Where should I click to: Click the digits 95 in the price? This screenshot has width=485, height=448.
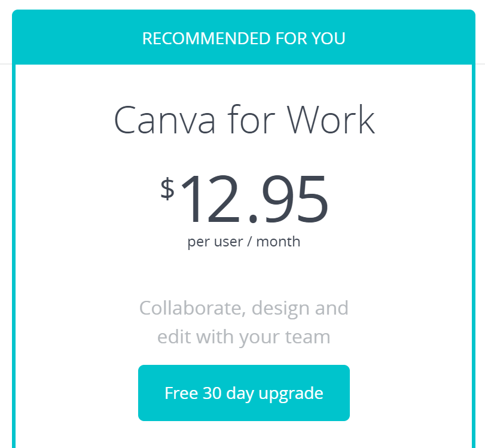[x=295, y=199]
